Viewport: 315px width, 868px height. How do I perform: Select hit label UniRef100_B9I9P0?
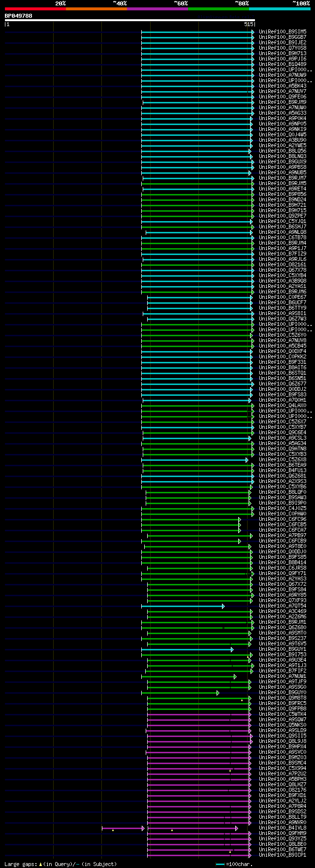(283, 503)
